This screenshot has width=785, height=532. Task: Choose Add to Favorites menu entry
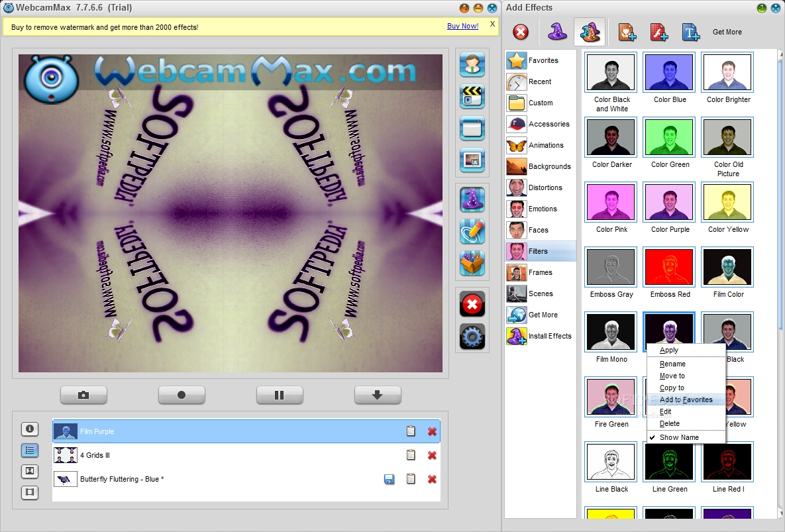click(x=686, y=399)
